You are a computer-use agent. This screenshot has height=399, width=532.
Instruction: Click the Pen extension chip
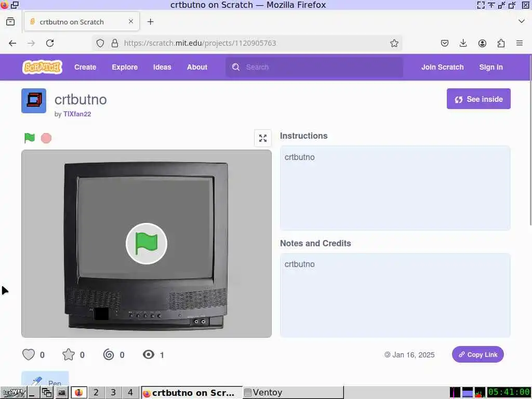tap(45, 379)
